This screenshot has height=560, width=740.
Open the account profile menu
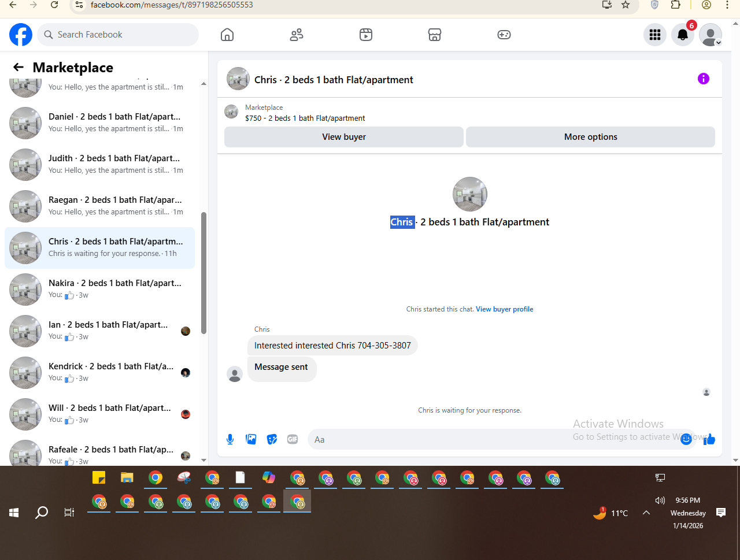711,35
